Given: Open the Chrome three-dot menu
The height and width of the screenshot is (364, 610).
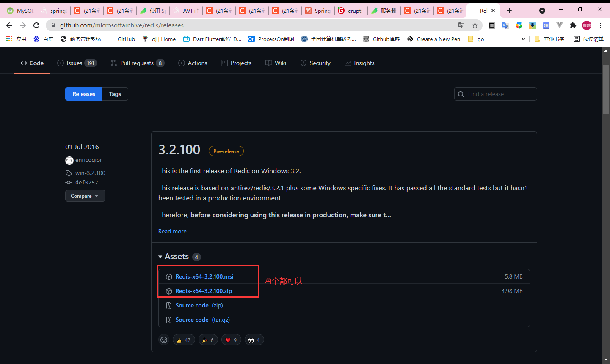Looking at the screenshot, I should (600, 25).
